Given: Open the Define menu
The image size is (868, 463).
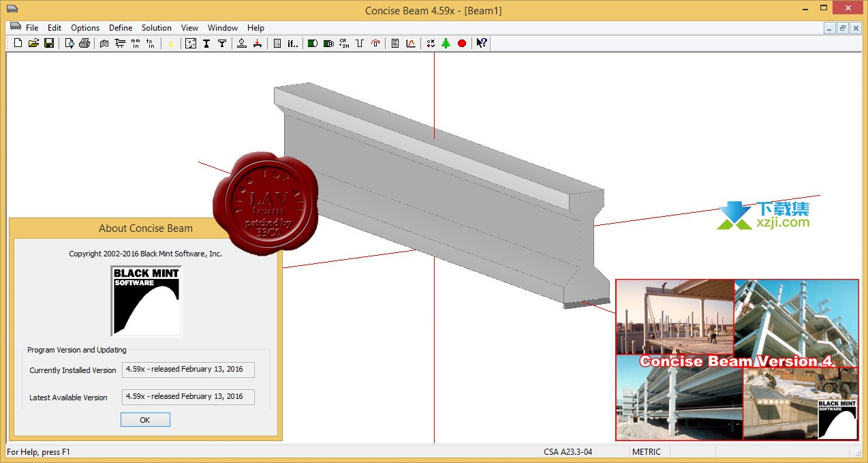Looking at the screenshot, I should point(121,28).
